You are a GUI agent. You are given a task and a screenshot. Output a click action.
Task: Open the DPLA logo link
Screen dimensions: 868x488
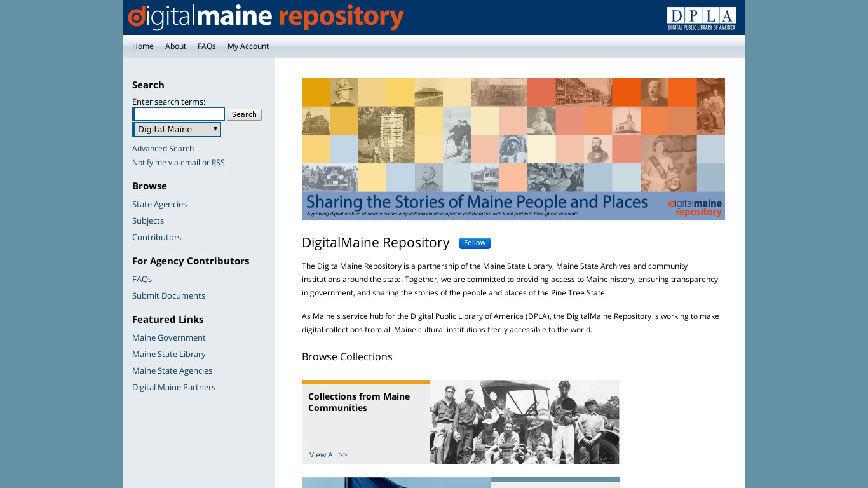click(702, 18)
